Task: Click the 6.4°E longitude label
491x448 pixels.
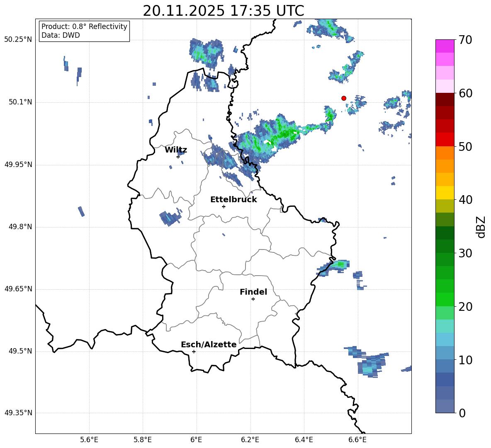Action: tap(304, 440)
